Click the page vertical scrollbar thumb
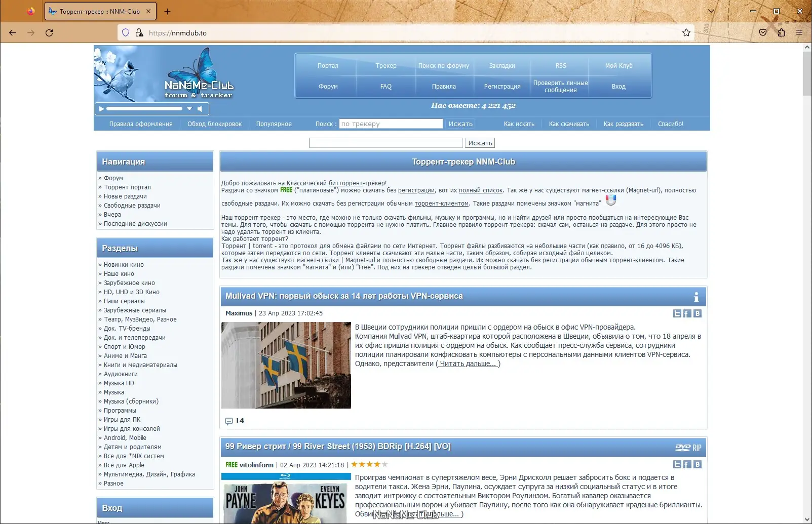This screenshot has height=524, width=812. (x=807, y=73)
